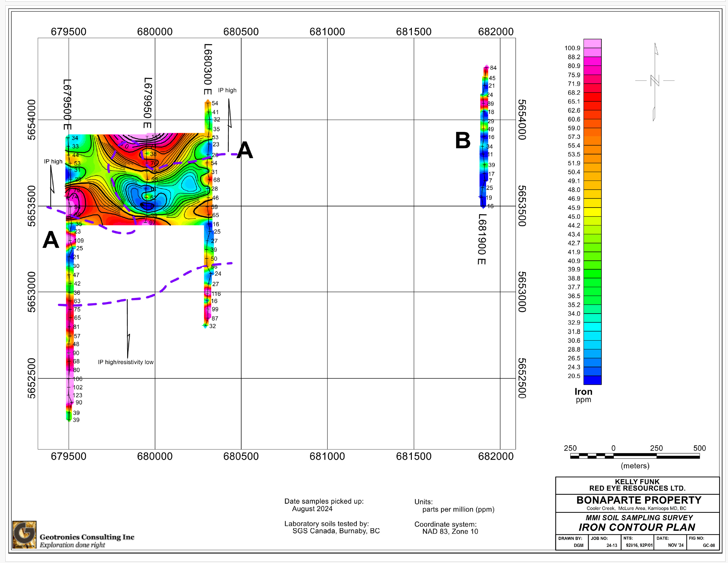Click the 116 sample value on line L680300
The height and width of the screenshot is (563, 728).
tap(216, 294)
